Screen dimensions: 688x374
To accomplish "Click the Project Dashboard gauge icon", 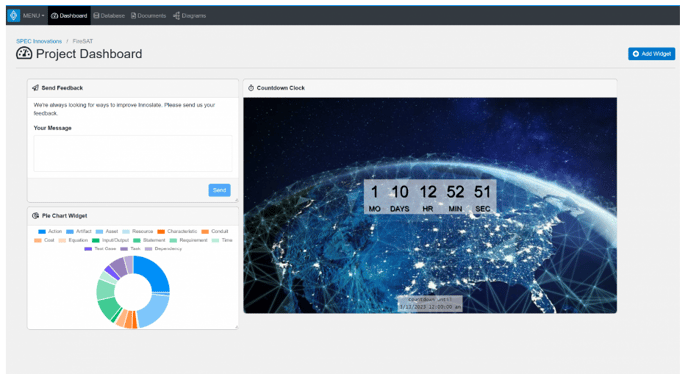I will (24, 54).
